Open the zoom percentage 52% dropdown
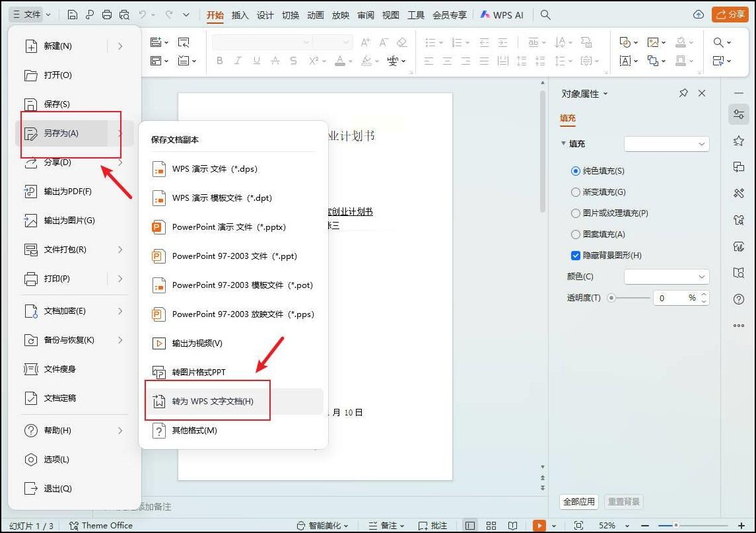Screen dimensions: 756x533 click(x=627, y=526)
